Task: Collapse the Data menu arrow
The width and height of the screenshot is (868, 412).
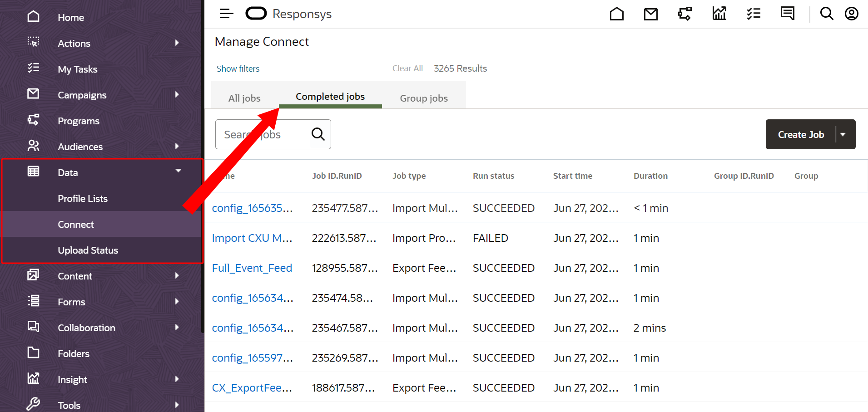Action: [178, 171]
